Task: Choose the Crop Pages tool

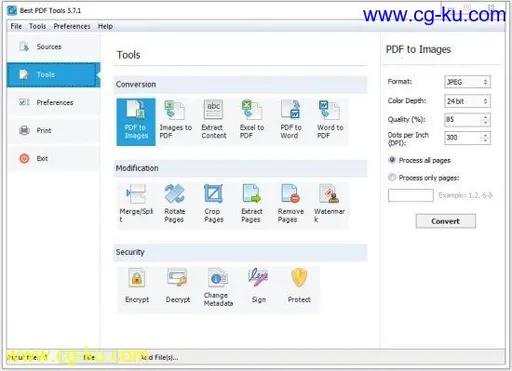Action: (214, 204)
